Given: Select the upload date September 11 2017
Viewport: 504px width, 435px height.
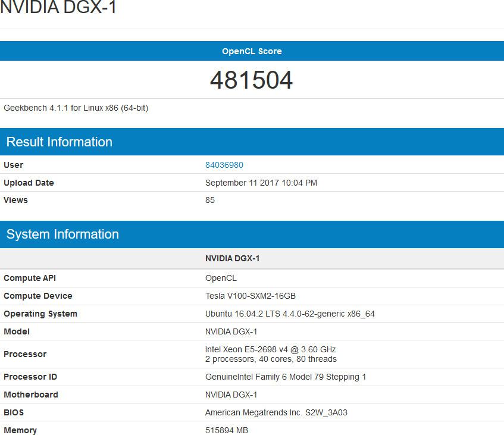Looking at the screenshot, I should pyautogui.click(x=261, y=183).
